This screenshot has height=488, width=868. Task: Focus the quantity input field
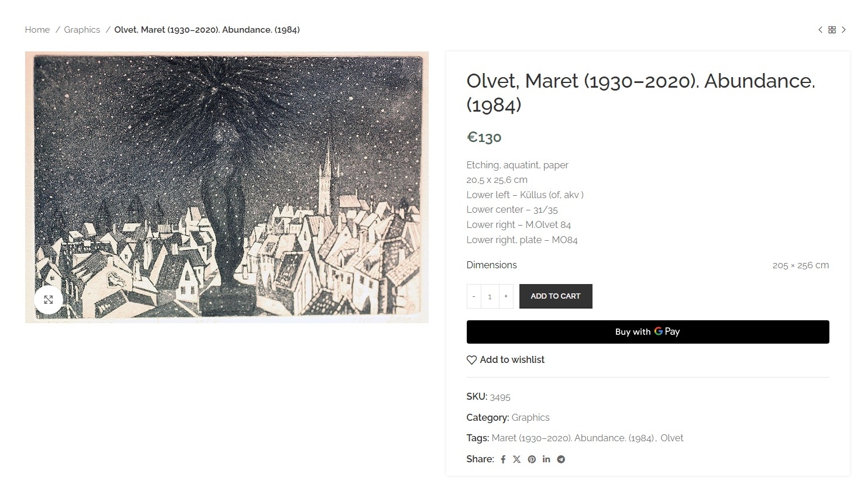(x=490, y=296)
